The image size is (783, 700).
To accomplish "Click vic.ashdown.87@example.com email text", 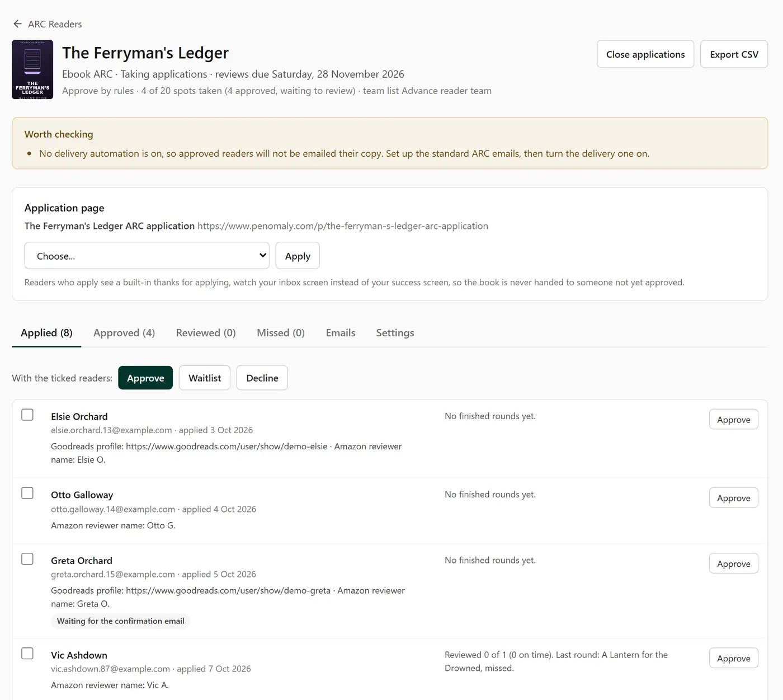I will [110, 669].
